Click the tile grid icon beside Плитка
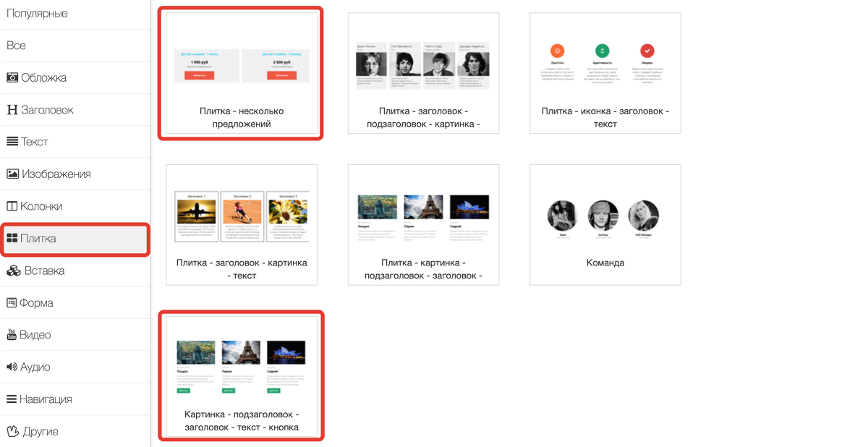Viewport: 868px width, 447px height. click(x=12, y=239)
